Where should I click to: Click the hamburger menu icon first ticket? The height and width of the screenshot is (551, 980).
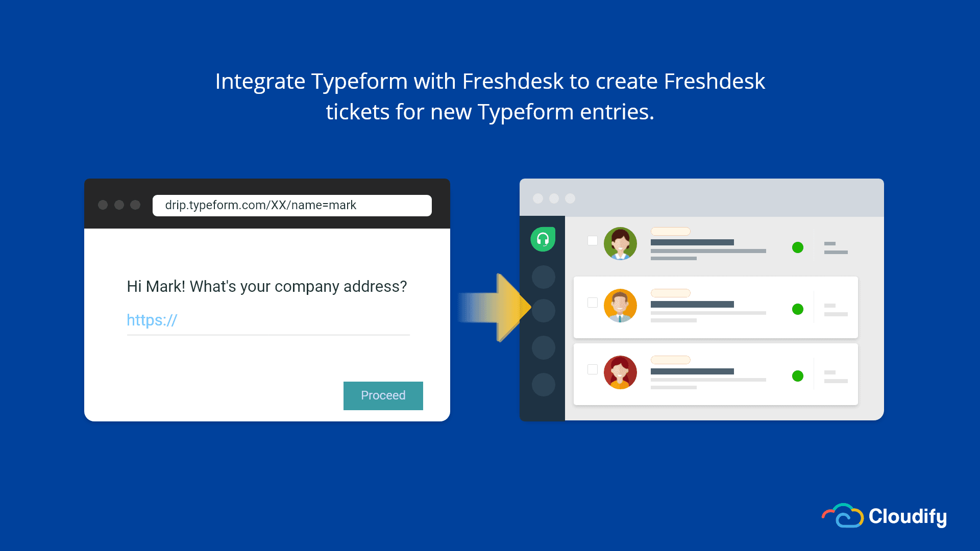[x=835, y=246]
